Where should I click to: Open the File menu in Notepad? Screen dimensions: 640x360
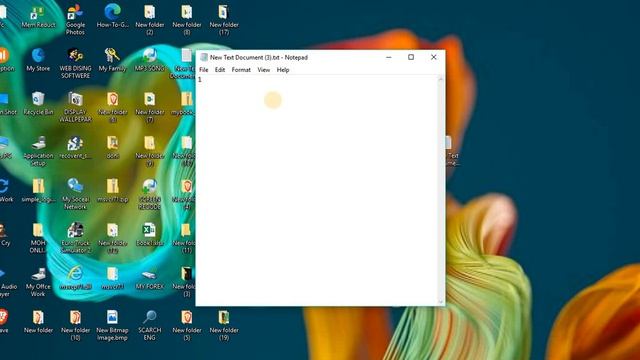click(x=204, y=70)
